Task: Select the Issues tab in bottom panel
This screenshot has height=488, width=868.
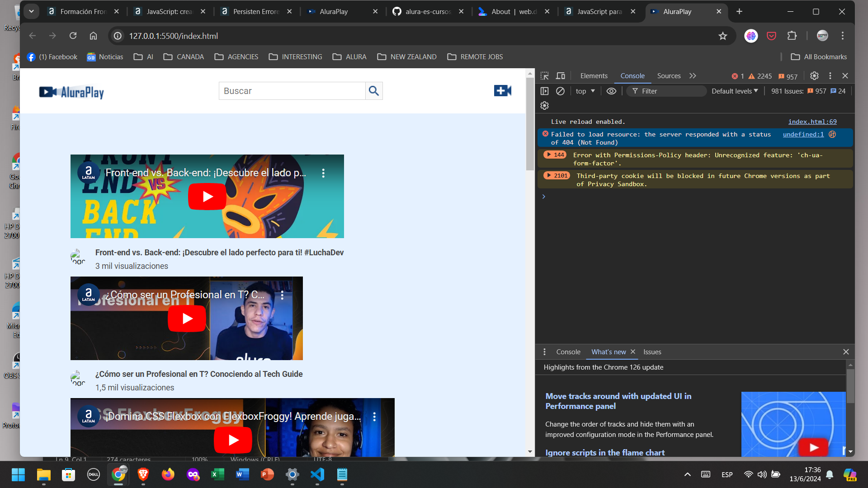Action: [652, 352]
